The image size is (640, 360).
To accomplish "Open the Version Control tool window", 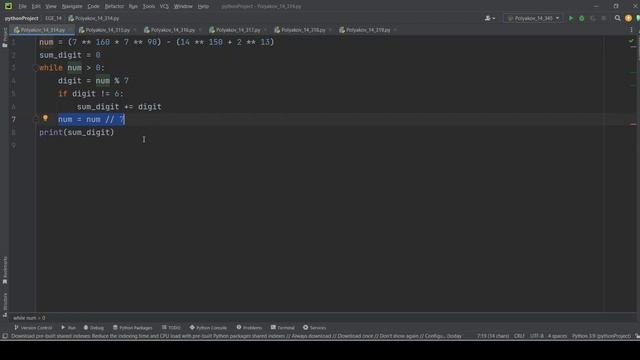I will [33, 328].
